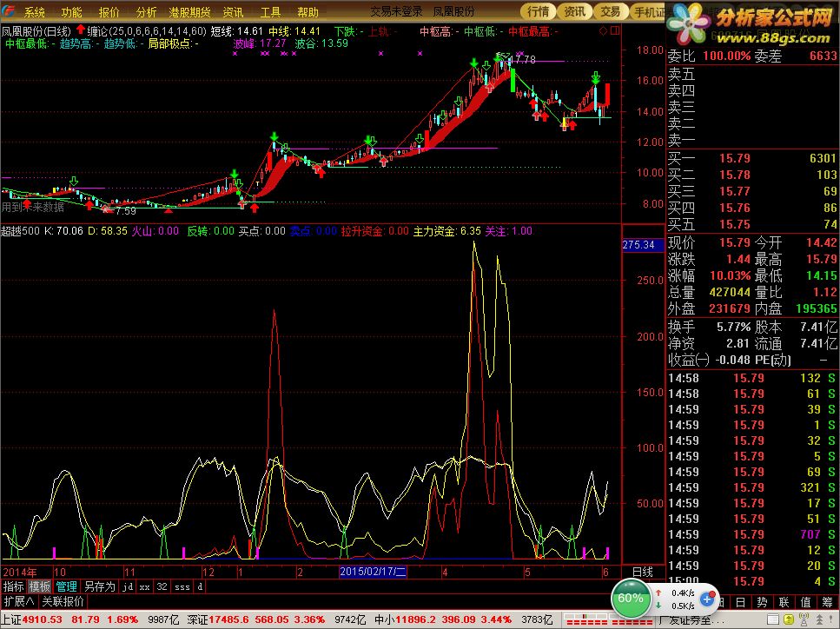Screen dimensions: 840x629
Task: Click the 日线 period selector
Action: click(642, 572)
